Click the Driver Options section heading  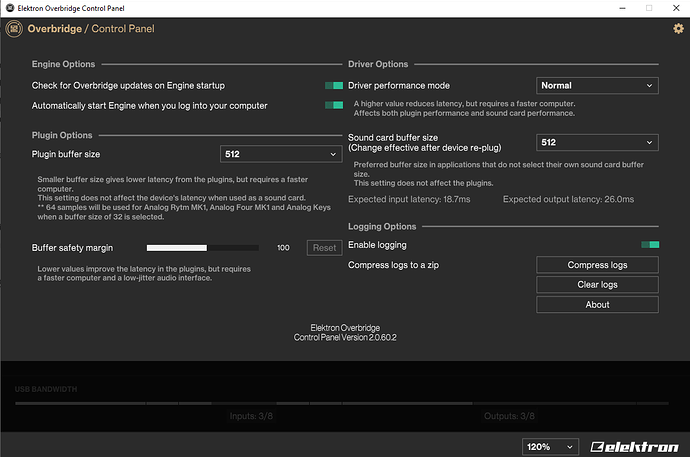(x=378, y=64)
